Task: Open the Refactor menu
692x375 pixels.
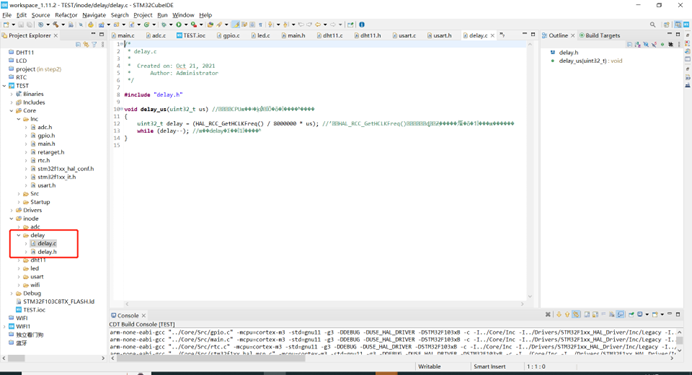Action: (x=66, y=15)
